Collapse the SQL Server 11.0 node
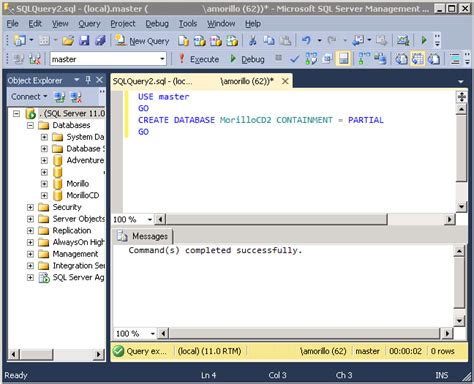This screenshot has width=474, height=384. click(16, 114)
